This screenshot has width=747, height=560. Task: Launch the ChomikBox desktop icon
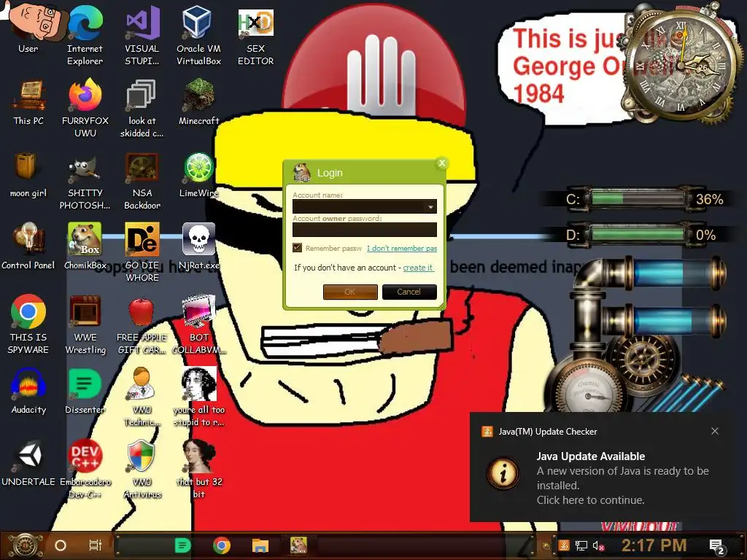click(85, 246)
